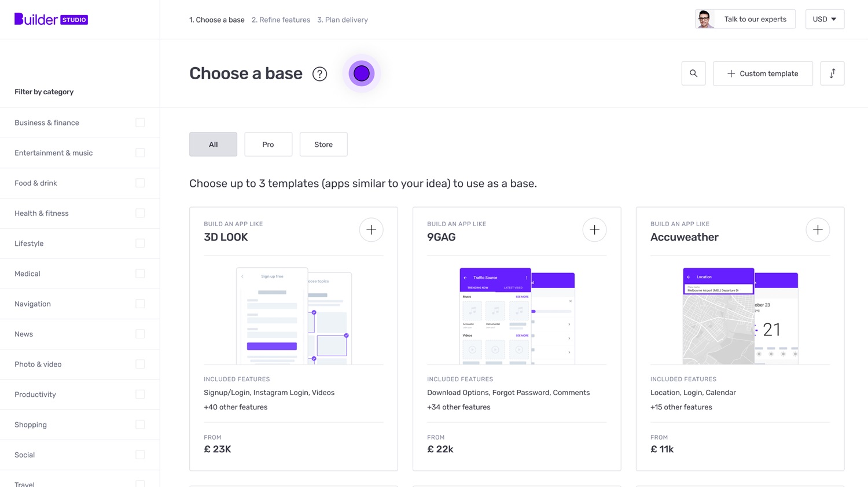Screen dimensions: 868x487
Task: Click the 3D LOOK card title
Action: (226, 237)
